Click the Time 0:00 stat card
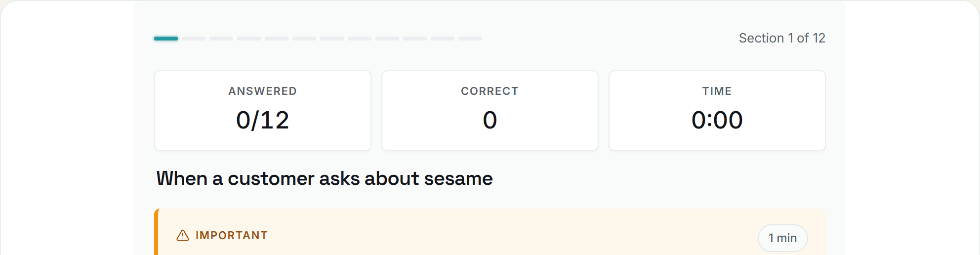980x255 pixels. [x=717, y=111]
